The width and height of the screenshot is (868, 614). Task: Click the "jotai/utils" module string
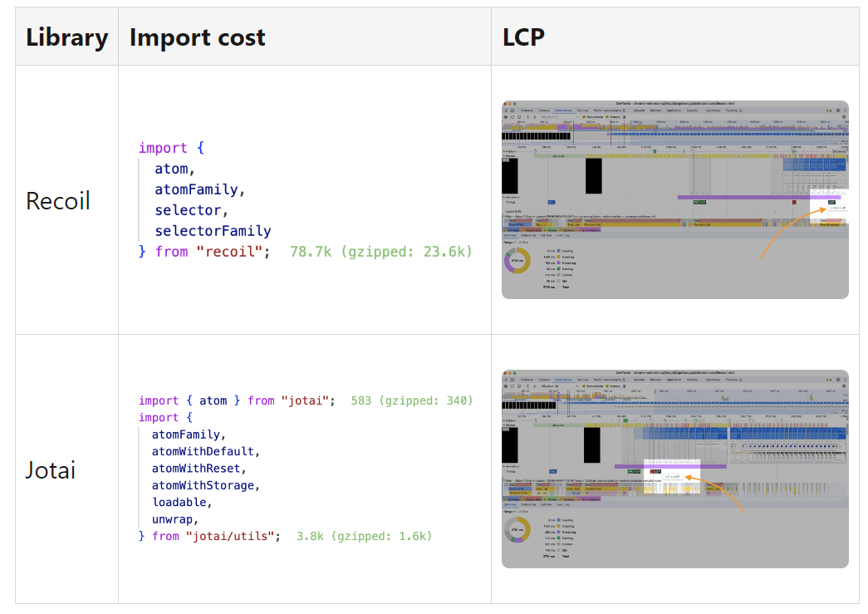(230, 536)
